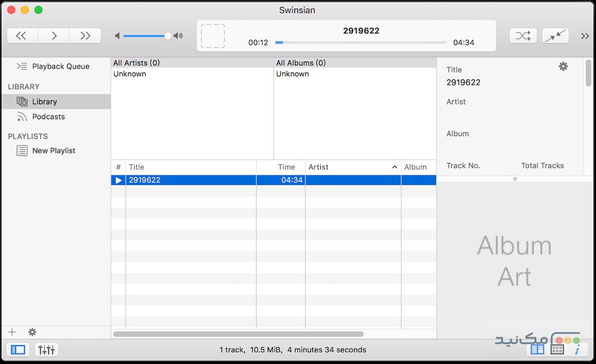Enable list view in the bottom bar
The height and width of the screenshot is (364, 596).
(x=537, y=349)
